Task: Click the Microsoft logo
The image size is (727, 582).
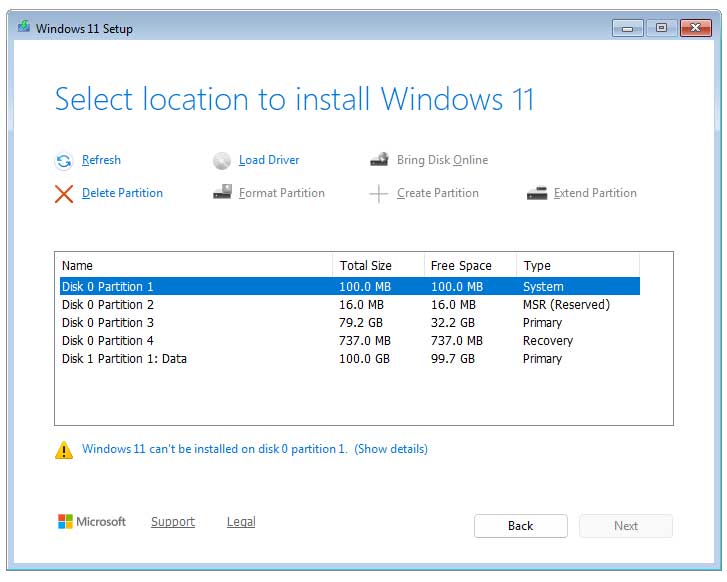Action: click(92, 521)
